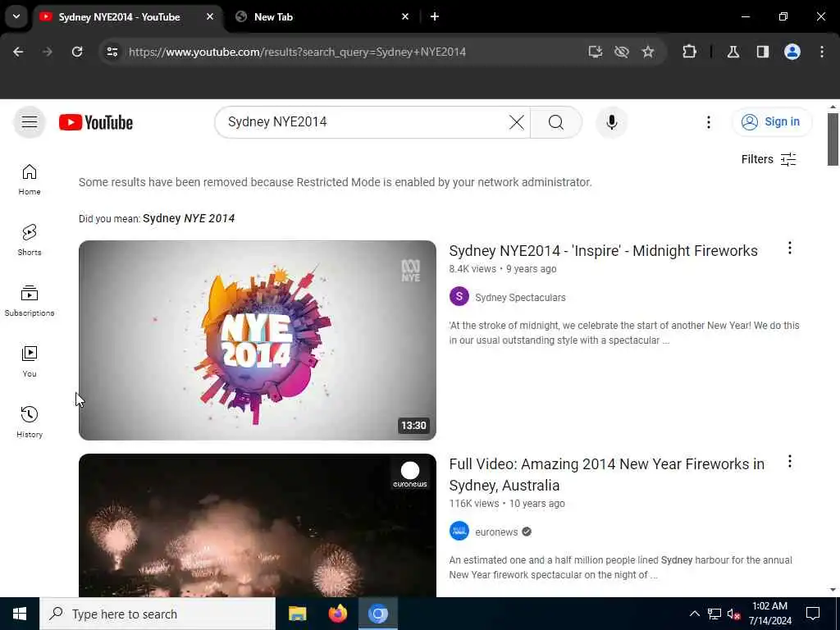
Task: Open 'Sydney NYE2014 - Inspire - Midnight Fireworks' title
Action: (603, 251)
